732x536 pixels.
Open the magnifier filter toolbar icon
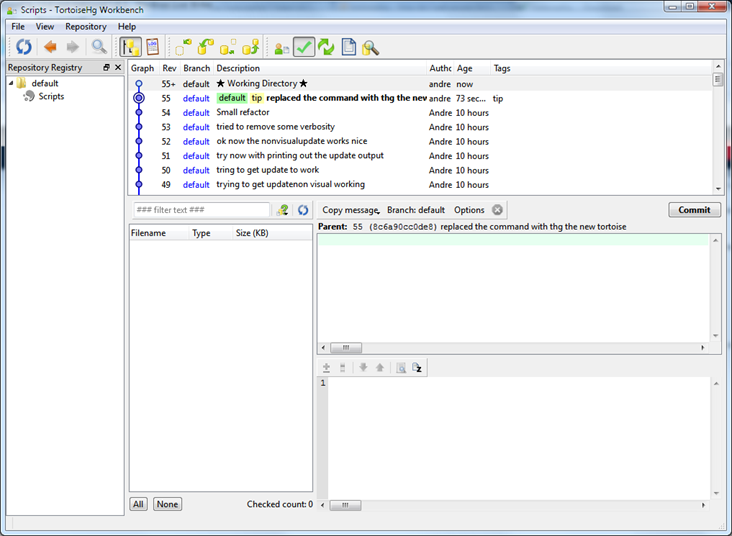click(x=99, y=47)
